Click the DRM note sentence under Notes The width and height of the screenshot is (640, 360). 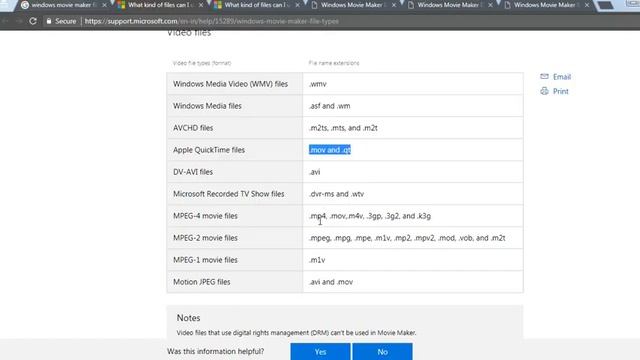296,333
